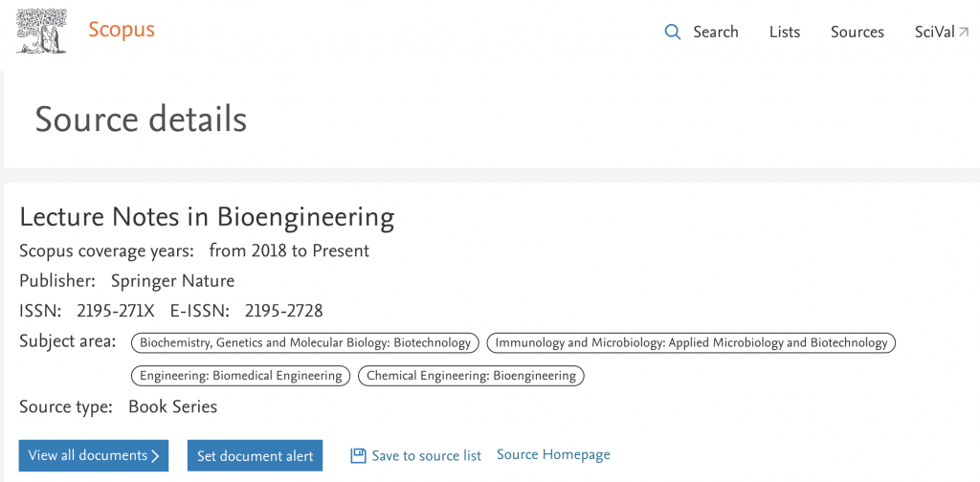Select the Biochemistry Biotechnology subject tag
980x482 pixels.
[x=305, y=342]
